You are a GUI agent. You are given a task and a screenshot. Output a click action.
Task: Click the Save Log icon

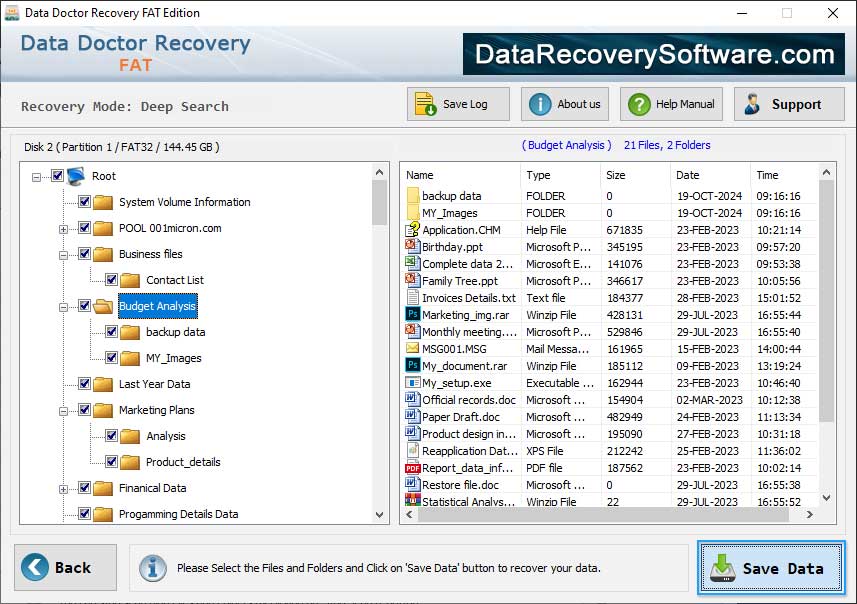[x=424, y=103]
